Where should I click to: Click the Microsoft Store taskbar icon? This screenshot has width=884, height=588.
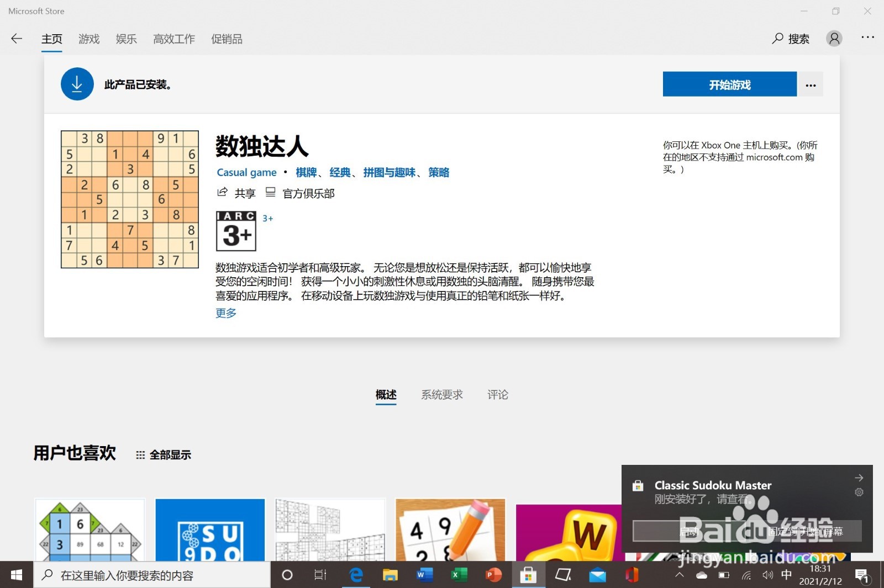(x=528, y=575)
